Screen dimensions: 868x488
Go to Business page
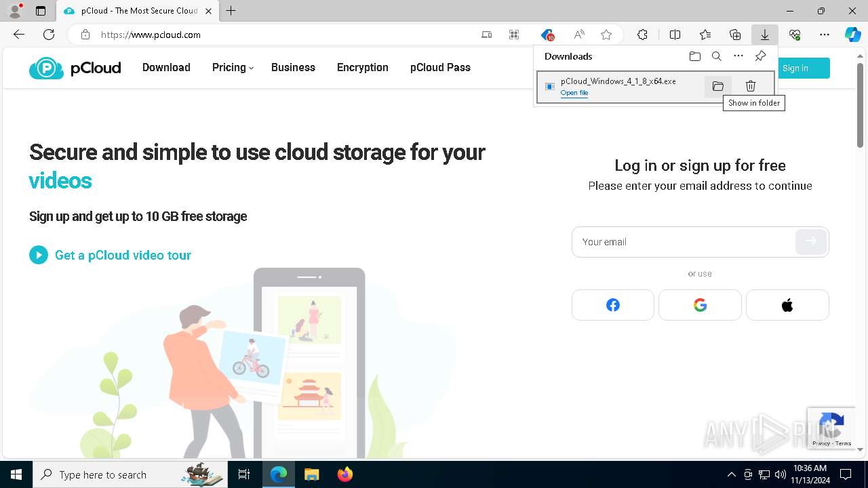pos(293,67)
